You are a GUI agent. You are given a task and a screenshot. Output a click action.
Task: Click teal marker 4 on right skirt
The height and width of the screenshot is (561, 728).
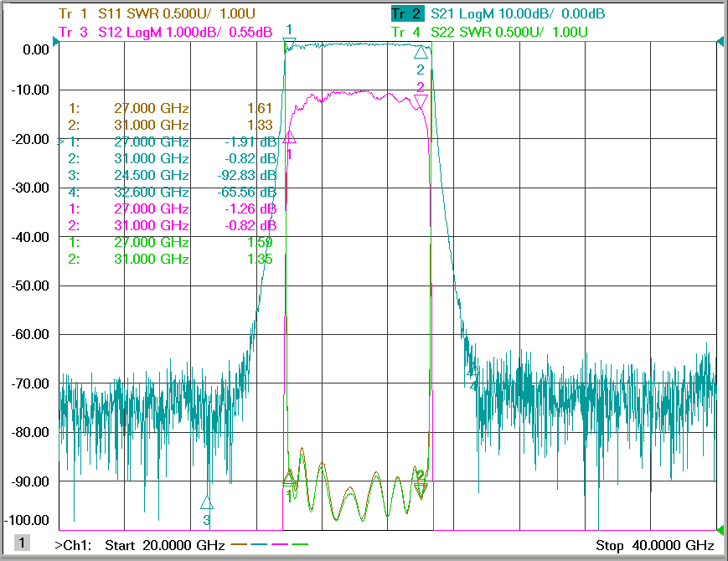[x=472, y=371]
